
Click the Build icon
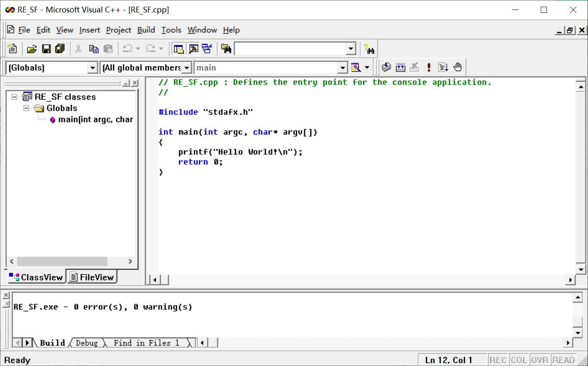coord(401,67)
